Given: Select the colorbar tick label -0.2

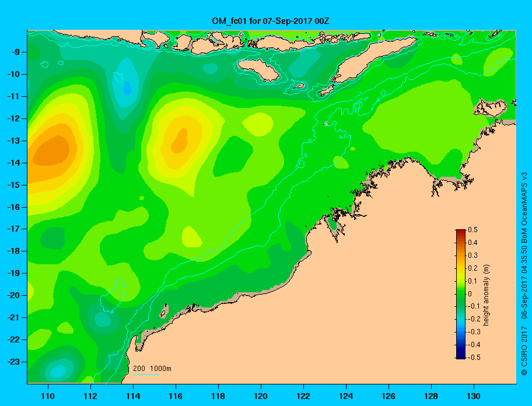Looking at the screenshot, I should 474,319.
